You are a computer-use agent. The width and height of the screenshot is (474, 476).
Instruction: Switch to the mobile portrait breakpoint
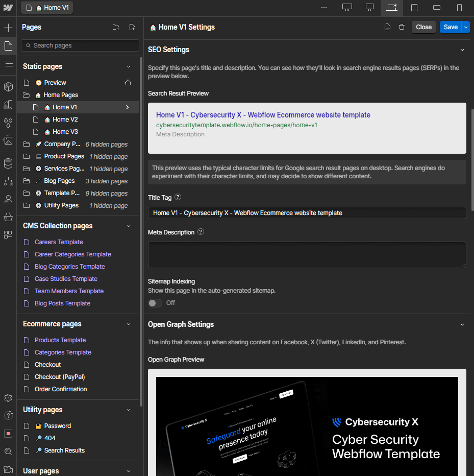click(459, 8)
